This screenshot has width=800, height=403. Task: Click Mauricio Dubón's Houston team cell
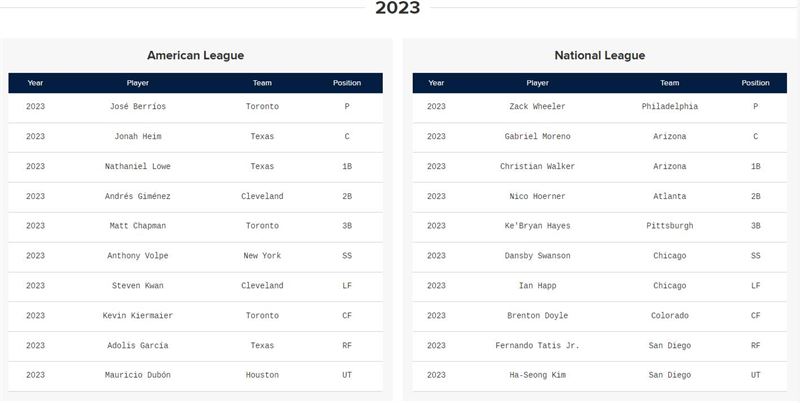[262, 375]
